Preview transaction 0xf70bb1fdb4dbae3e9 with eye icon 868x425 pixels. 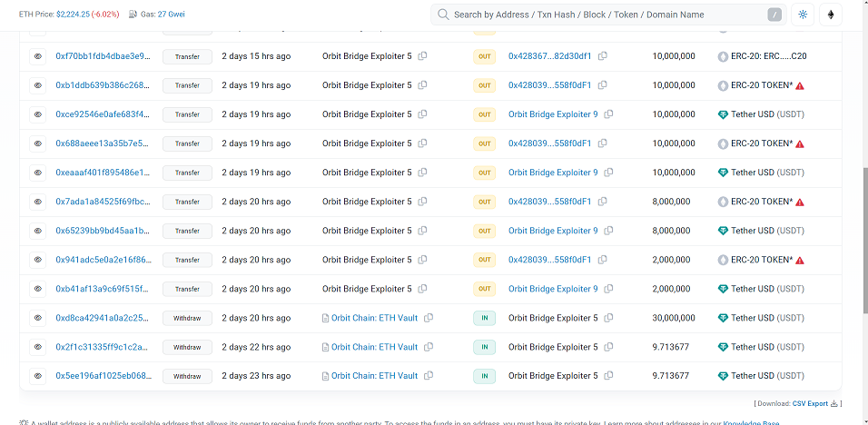(37, 56)
